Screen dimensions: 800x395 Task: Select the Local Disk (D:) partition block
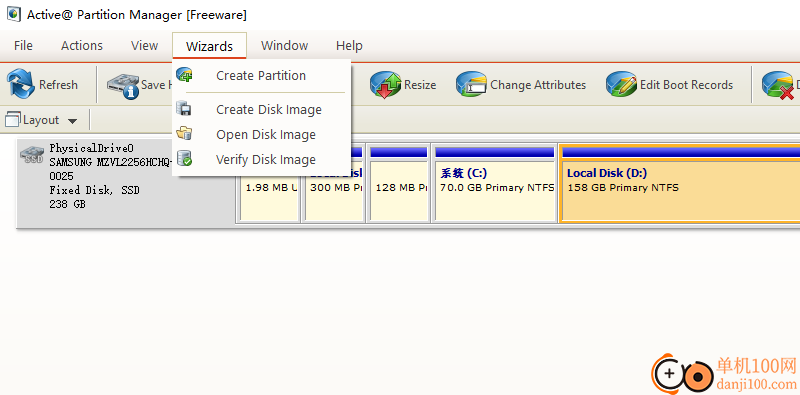click(680, 185)
